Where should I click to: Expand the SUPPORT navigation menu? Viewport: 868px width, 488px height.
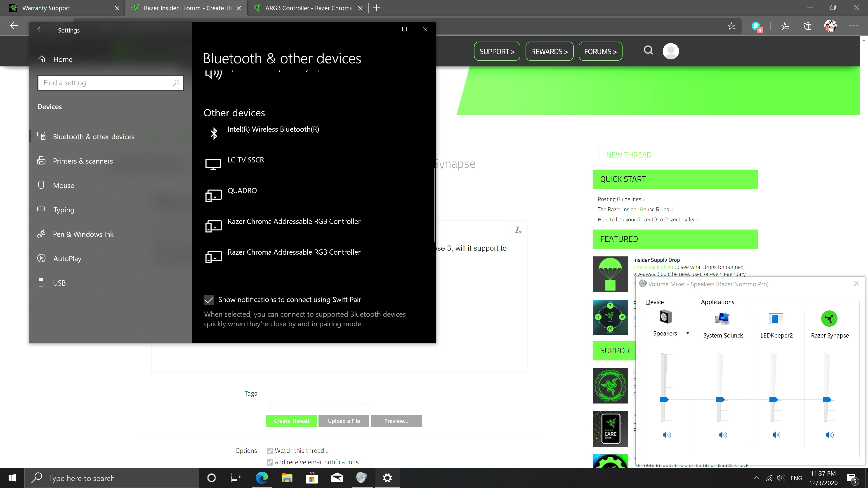497,52
